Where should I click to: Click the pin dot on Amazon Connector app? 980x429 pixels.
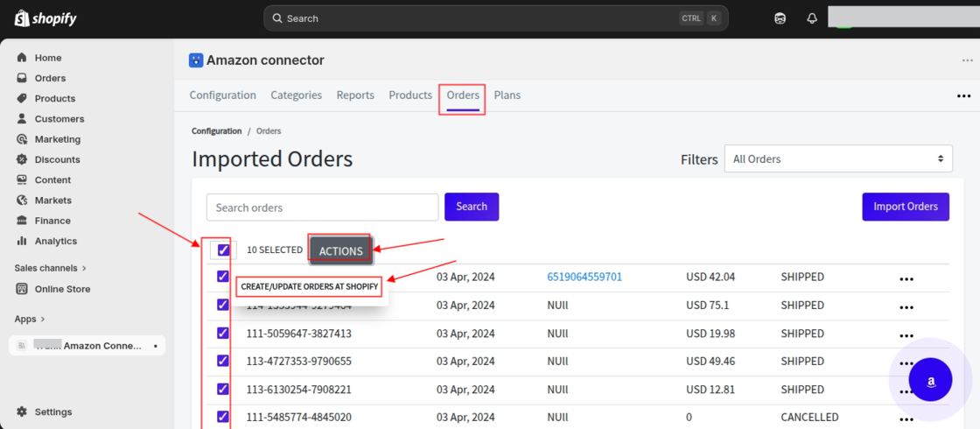(x=155, y=346)
